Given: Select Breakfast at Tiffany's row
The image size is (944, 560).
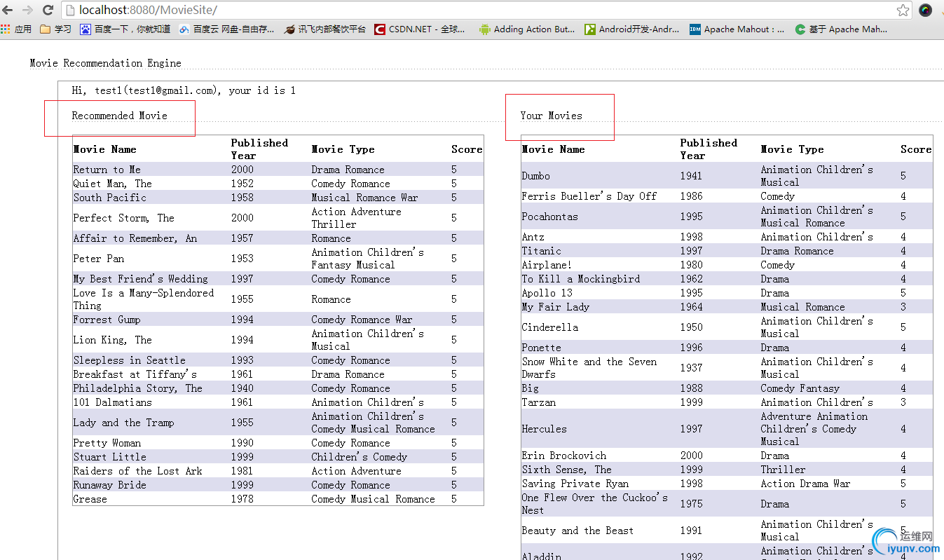Looking at the screenshot, I should [278, 374].
